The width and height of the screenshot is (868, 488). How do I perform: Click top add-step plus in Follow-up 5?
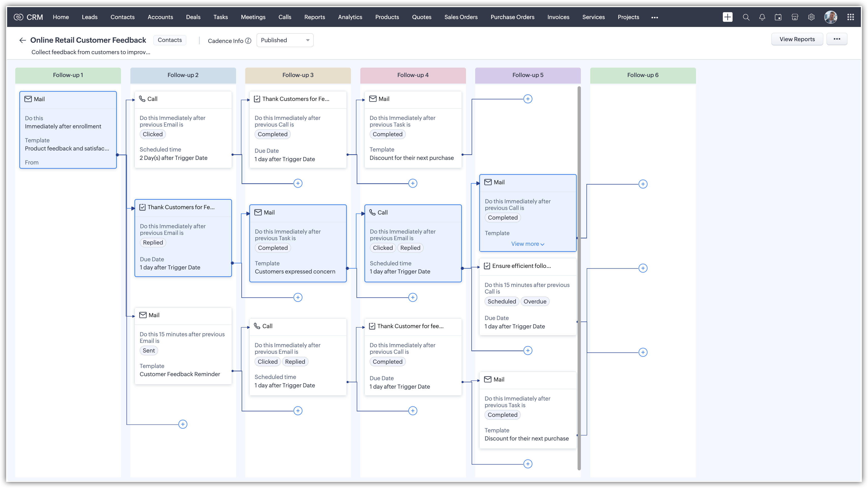tap(528, 99)
